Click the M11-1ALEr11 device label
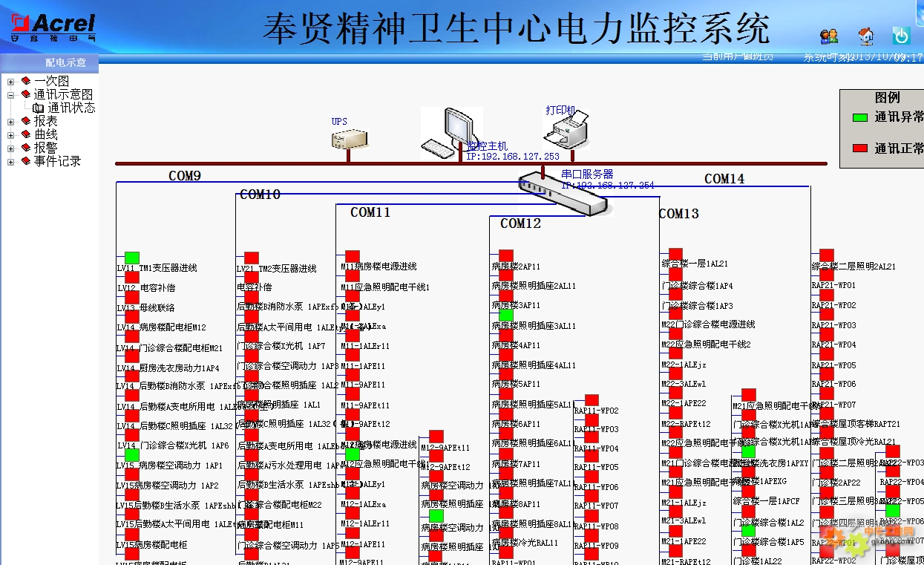The image size is (924, 565). (364, 346)
